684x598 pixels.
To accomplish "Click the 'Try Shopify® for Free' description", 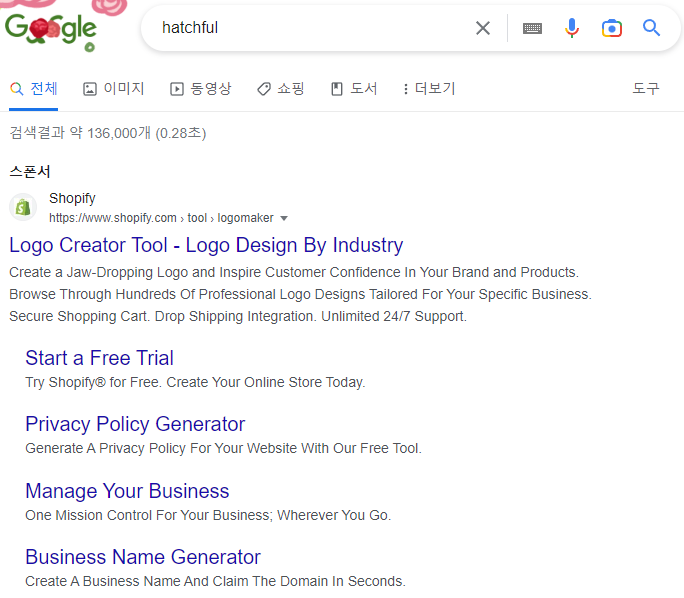I will [x=195, y=382].
